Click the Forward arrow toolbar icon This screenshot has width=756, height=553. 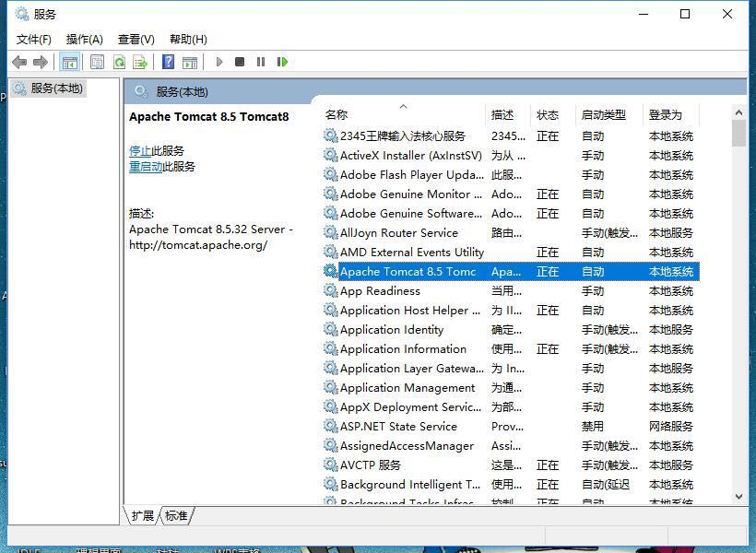pyautogui.click(x=41, y=62)
